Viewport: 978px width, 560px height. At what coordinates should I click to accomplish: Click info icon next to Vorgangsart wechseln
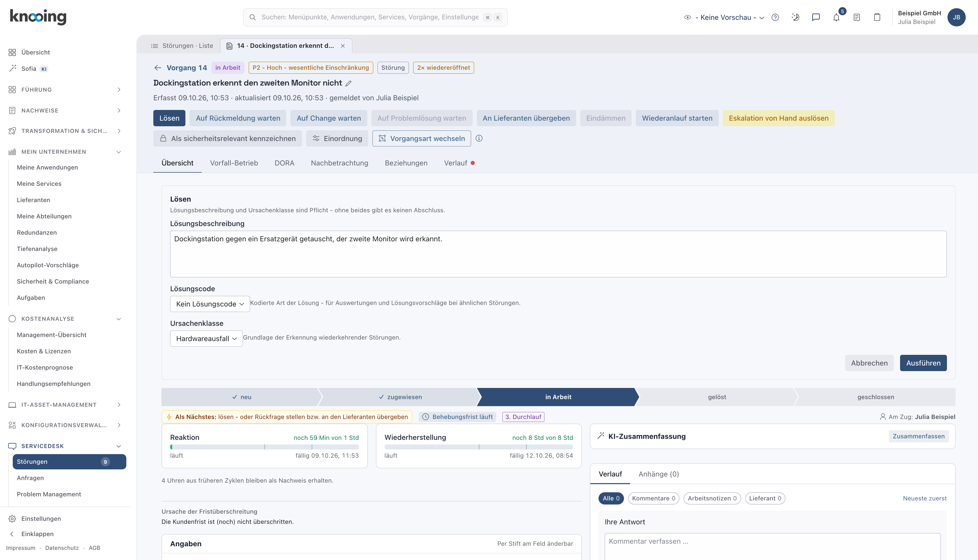click(x=479, y=138)
